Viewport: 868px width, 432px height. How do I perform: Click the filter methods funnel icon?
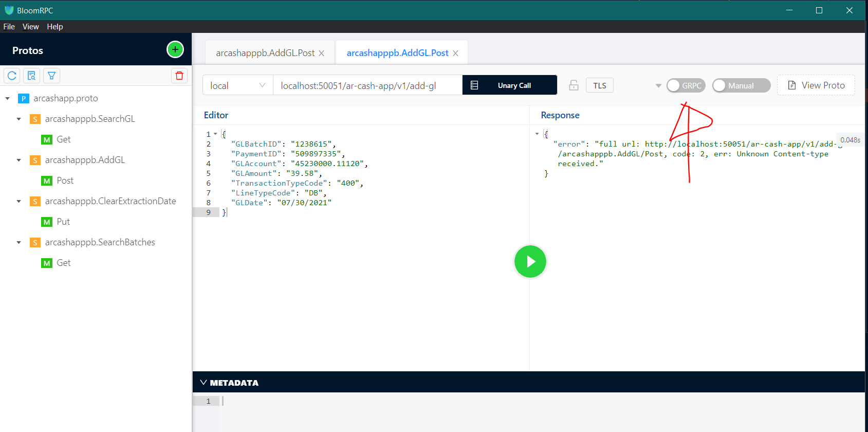coord(51,76)
